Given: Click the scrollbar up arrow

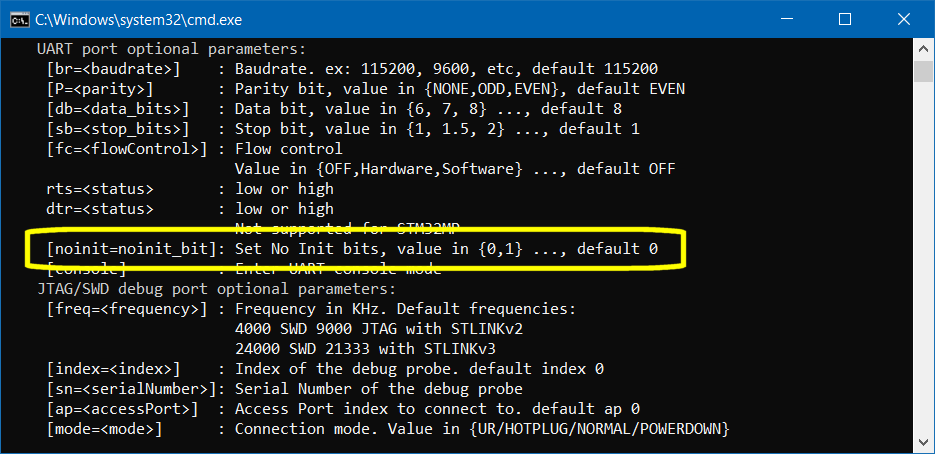Looking at the screenshot, I should point(924,48).
